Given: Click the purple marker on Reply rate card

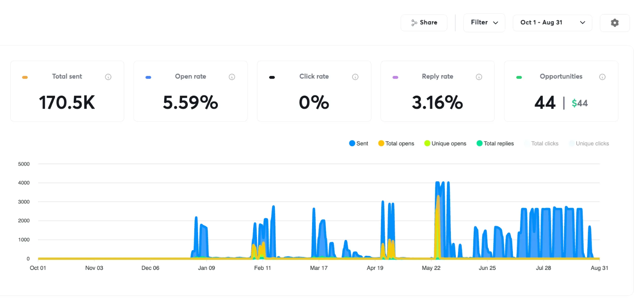Looking at the screenshot, I should tap(395, 77).
